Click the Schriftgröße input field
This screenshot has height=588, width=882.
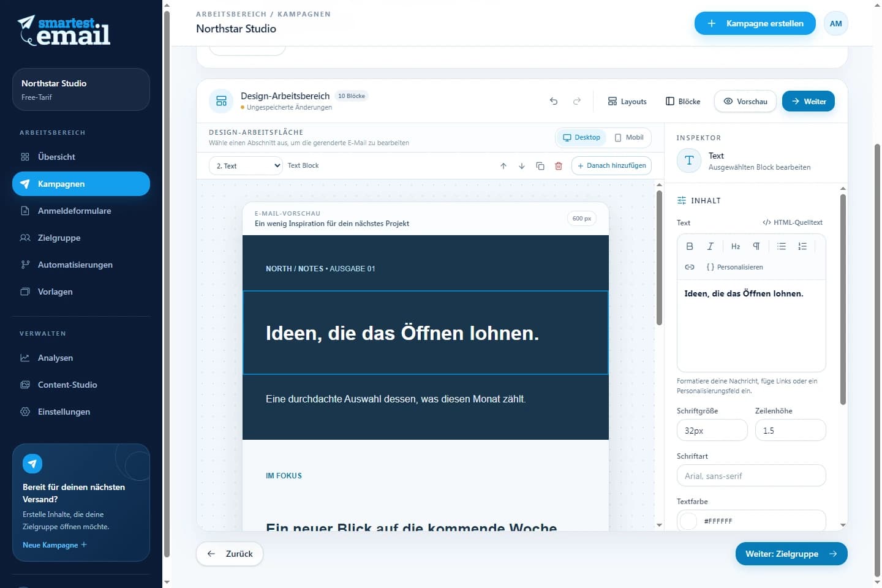[x=712, y=431]
